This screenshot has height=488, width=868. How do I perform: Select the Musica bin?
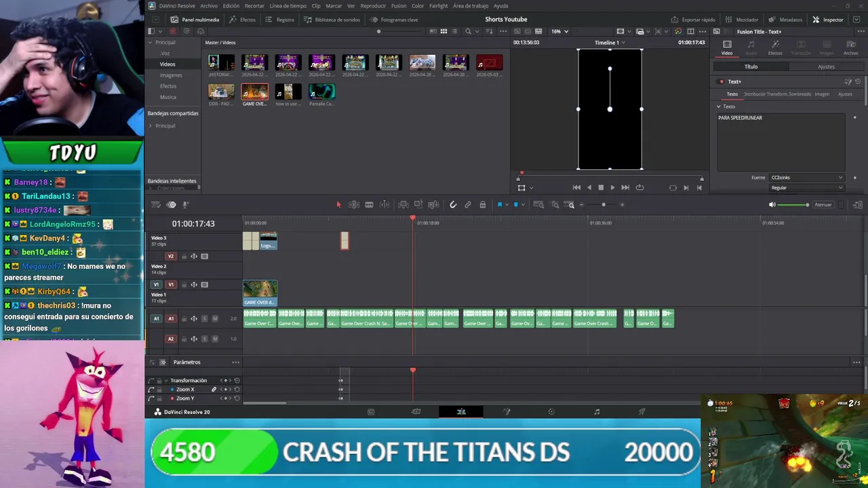pyautogui.click(x=168, y=97)
